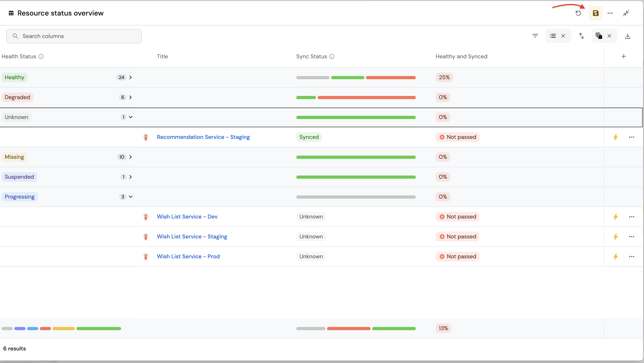
Task: Collapse the fullscreen table view
Action: pos(626,13)
